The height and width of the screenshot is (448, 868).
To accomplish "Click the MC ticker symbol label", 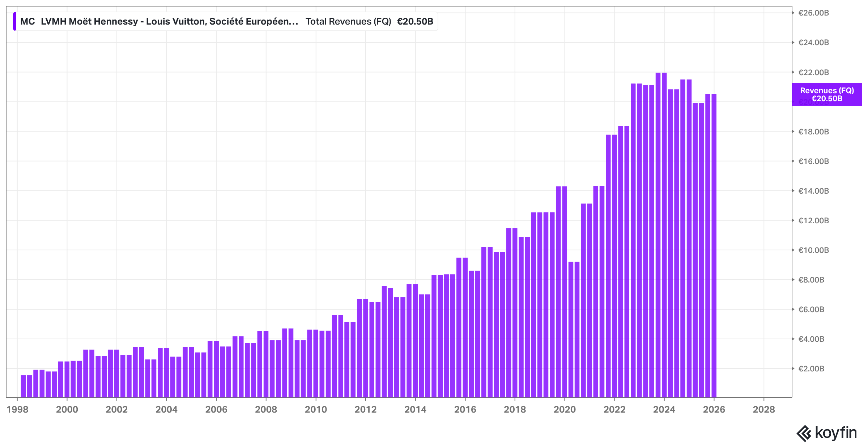I will (x=27, y=21).
